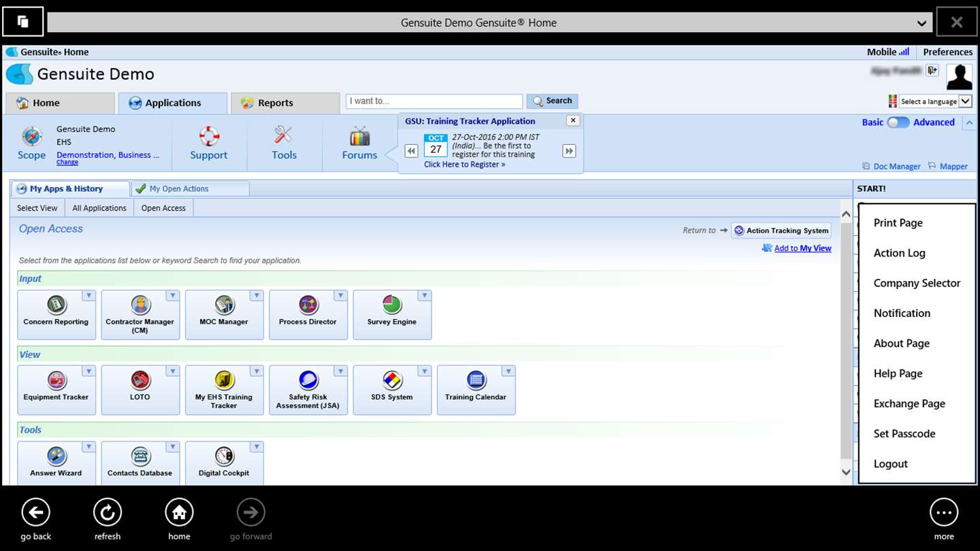Open the LOTO application
980x551 pixels.
pos(140,390)
